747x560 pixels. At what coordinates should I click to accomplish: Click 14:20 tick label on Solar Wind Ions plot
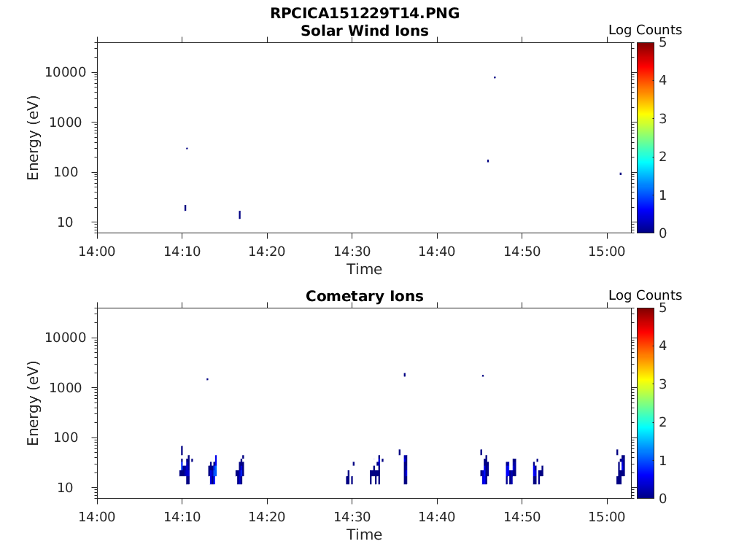pyautogui.click(x=267, y=252)
